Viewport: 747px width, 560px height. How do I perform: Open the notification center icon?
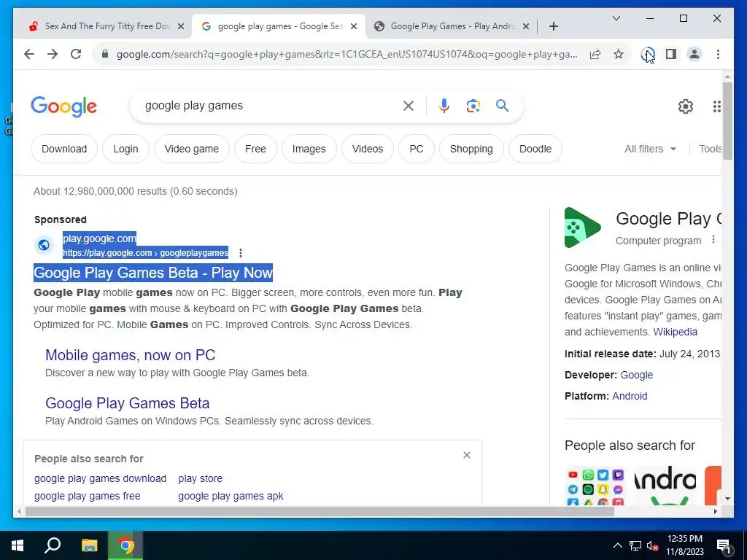pyautogui.click(x=724, y=547)
